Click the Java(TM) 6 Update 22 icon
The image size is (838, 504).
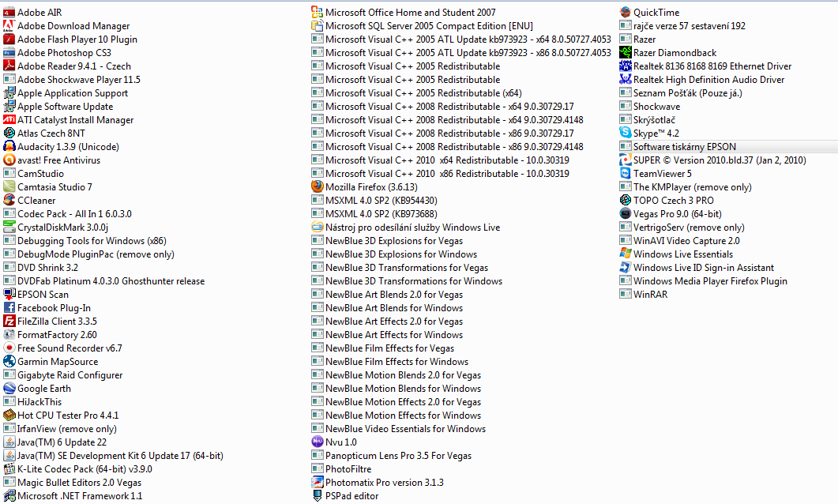[x=9, y=442]
